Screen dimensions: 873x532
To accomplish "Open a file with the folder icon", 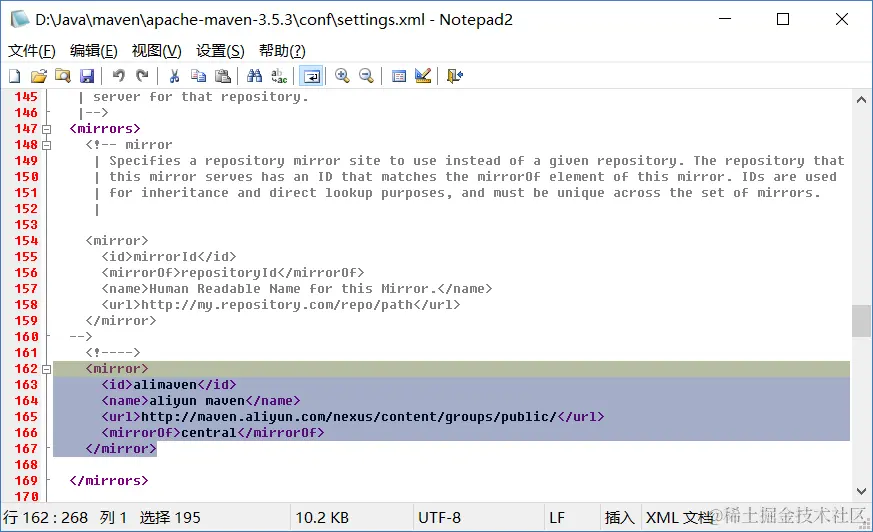I will click(39, 76).
